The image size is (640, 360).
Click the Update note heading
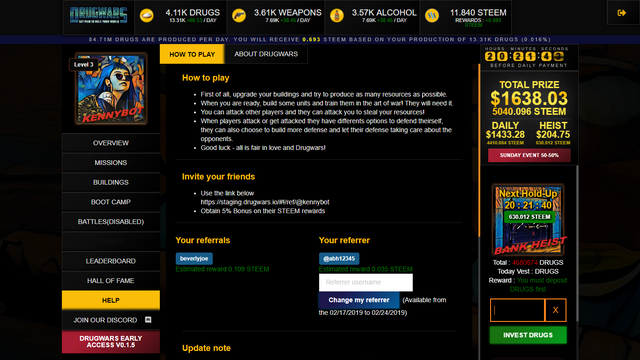click(206, 348)
